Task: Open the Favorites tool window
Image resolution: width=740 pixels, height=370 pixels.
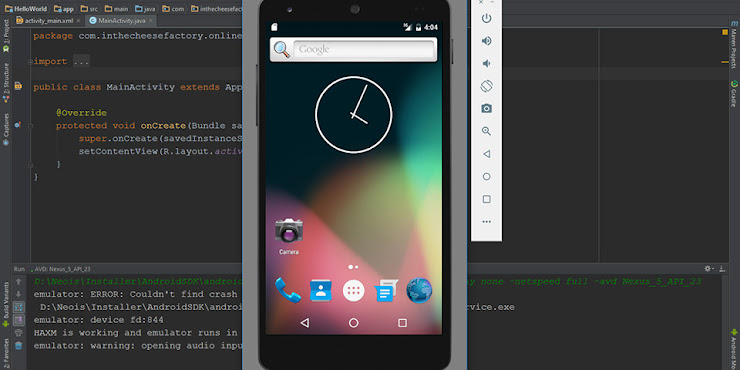Action: [6, 353]
